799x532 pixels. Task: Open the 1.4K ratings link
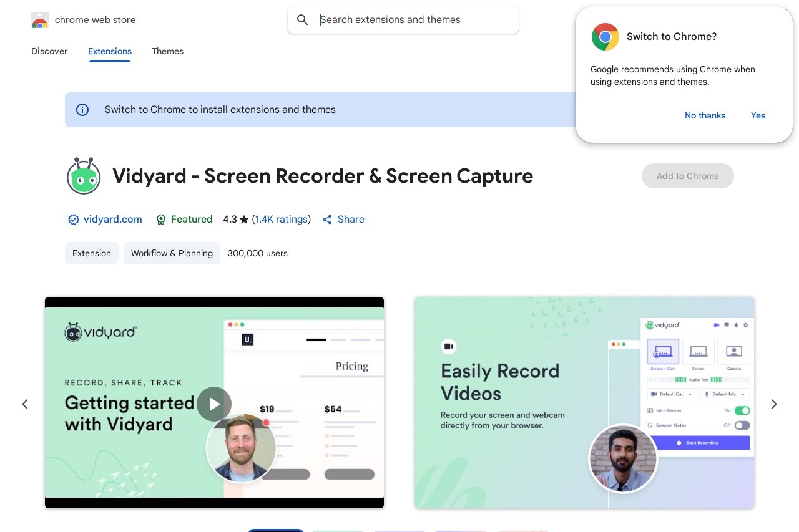282,220
